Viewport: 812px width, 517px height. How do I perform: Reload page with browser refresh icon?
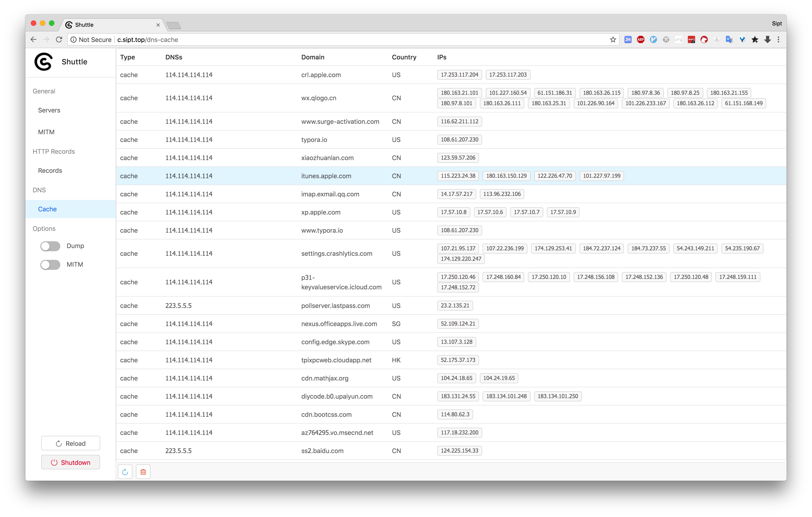[x=59, y=39]
